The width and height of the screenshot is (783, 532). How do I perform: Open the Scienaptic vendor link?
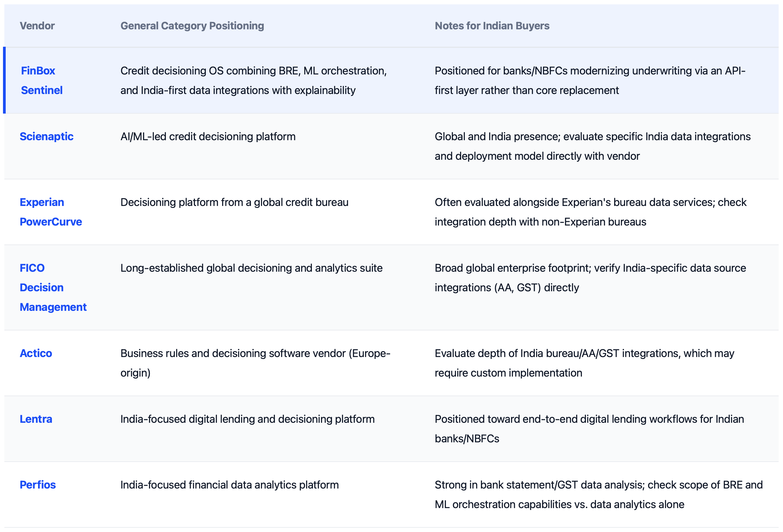coord(46,136)
